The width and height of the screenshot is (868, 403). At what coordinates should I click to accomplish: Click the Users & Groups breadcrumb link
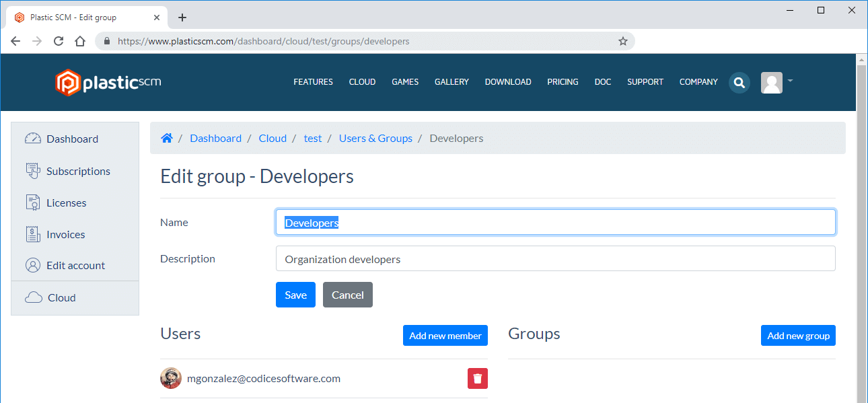(x=375, y=138)
